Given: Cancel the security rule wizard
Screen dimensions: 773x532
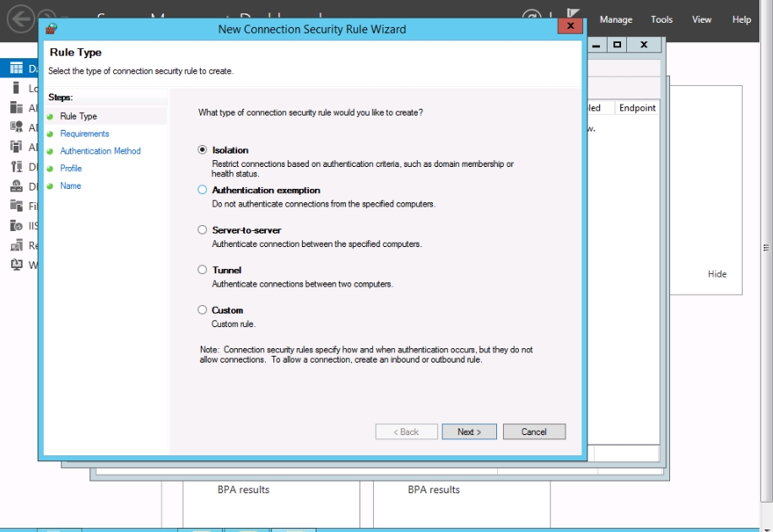Looking at the screenshot, I should (533, 432).
